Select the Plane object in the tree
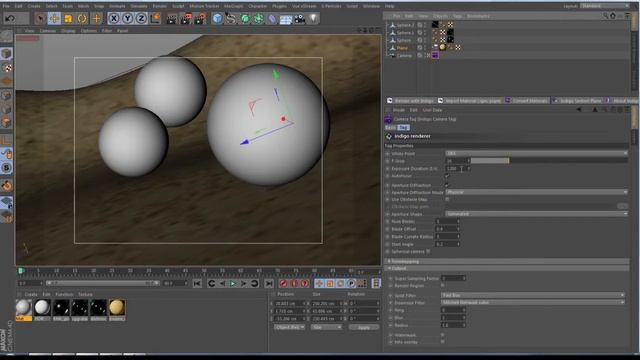 click(x=402, y=48)
